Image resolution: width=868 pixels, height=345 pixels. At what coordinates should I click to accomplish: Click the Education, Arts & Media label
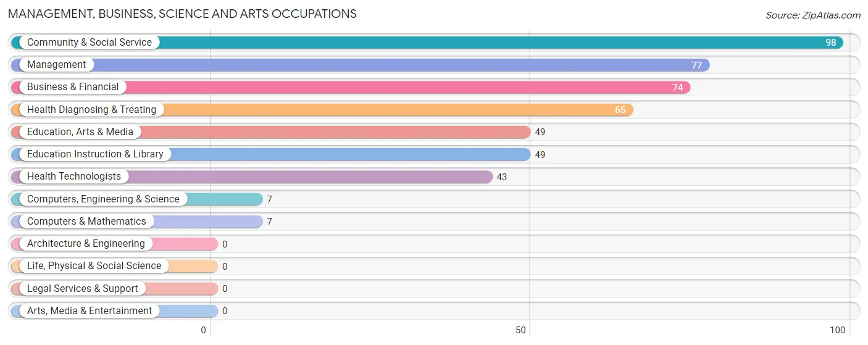coord(80,132)
